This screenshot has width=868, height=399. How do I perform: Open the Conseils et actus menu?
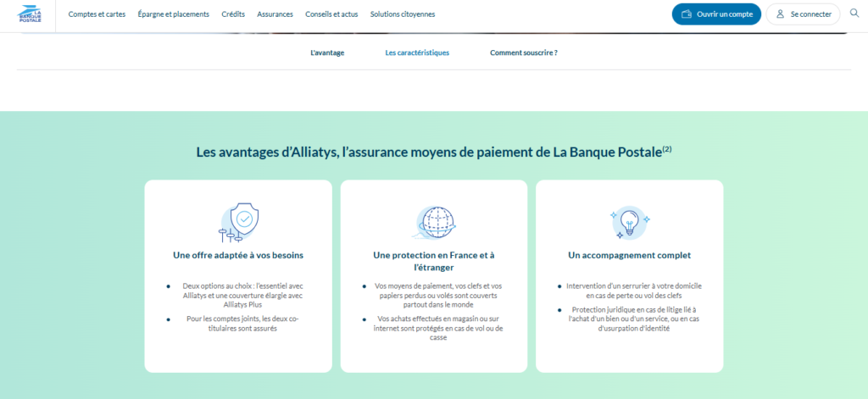[x=331, y=14]
